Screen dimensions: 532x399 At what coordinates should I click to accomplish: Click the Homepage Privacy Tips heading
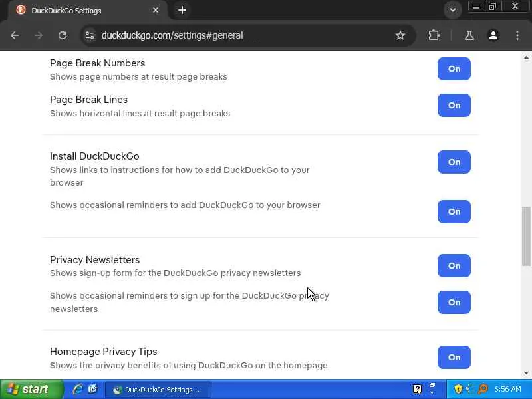point(104,352)
